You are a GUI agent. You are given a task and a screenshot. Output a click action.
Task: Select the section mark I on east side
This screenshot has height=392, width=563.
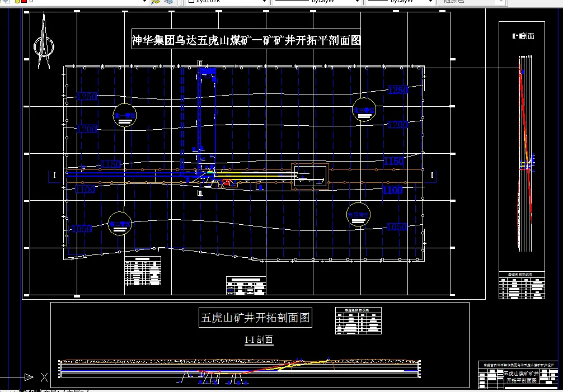(x=432, y=175)
